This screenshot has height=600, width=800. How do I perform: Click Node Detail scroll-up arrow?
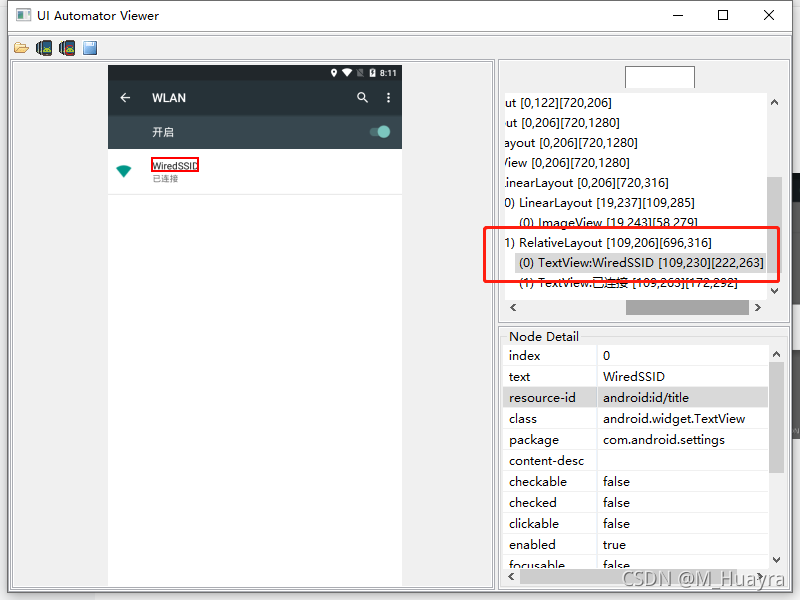point(776,354)
